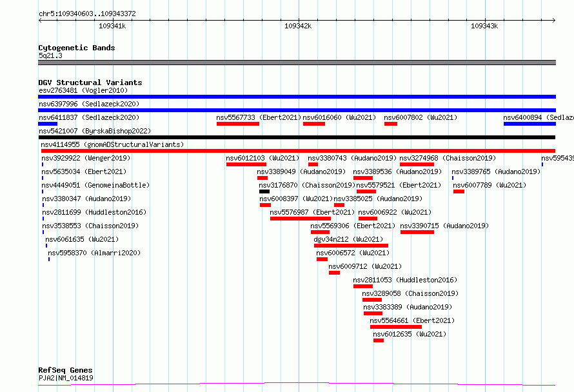Viewport: 574px width, 392px height.
Task: Select the nsv6397996 (Sedlazeck2020) blue bar
Action: [x=297, y=110]
